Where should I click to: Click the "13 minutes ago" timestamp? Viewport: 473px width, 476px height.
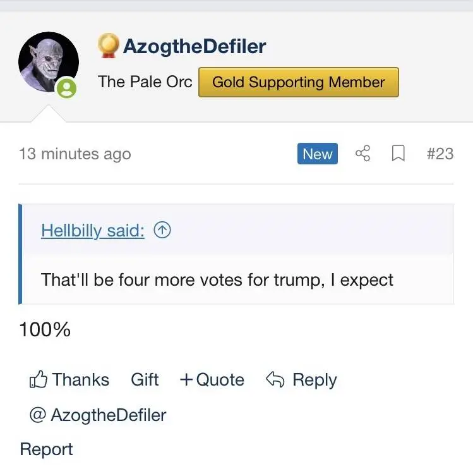click(75, 154)
